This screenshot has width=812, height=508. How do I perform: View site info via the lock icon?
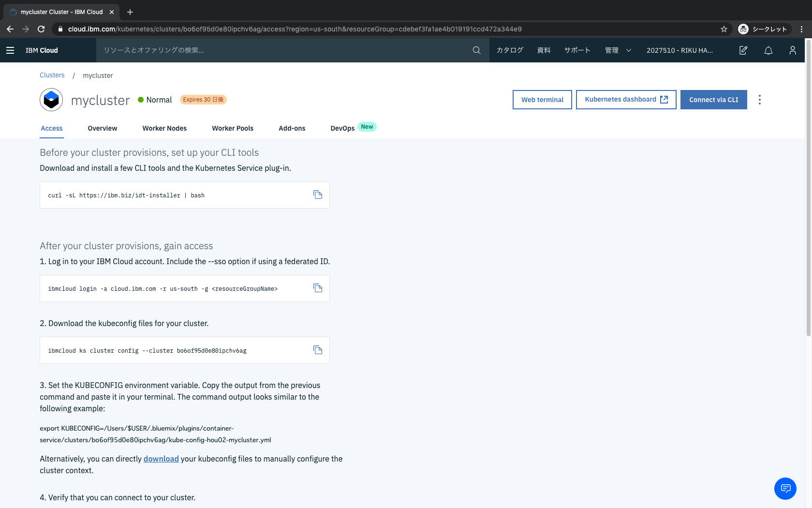60,29
